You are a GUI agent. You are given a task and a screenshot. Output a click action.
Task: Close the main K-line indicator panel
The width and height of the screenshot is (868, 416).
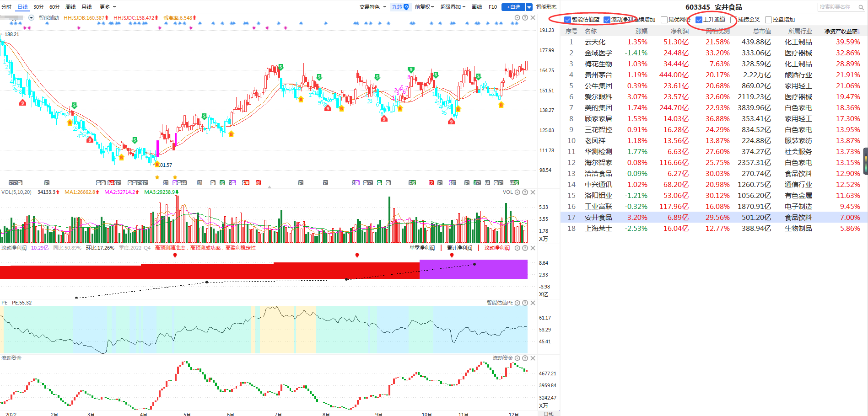coord(533,18)
